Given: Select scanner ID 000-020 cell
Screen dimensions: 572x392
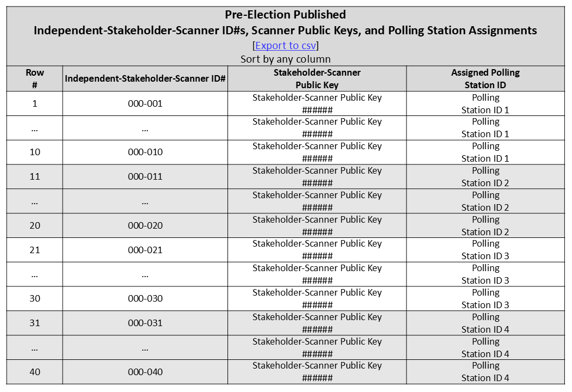Looking at the screenshot, I should point(145,225).
